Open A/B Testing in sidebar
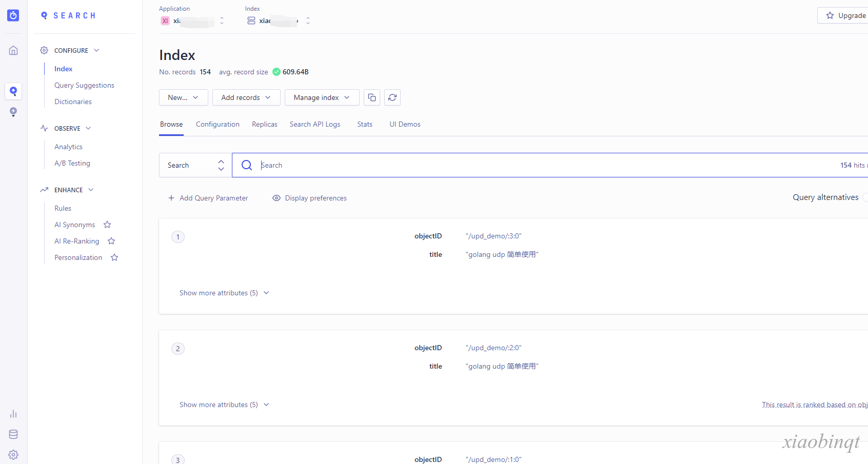Image resolution: width=868 pixels, height=464 pixels. 72,163
